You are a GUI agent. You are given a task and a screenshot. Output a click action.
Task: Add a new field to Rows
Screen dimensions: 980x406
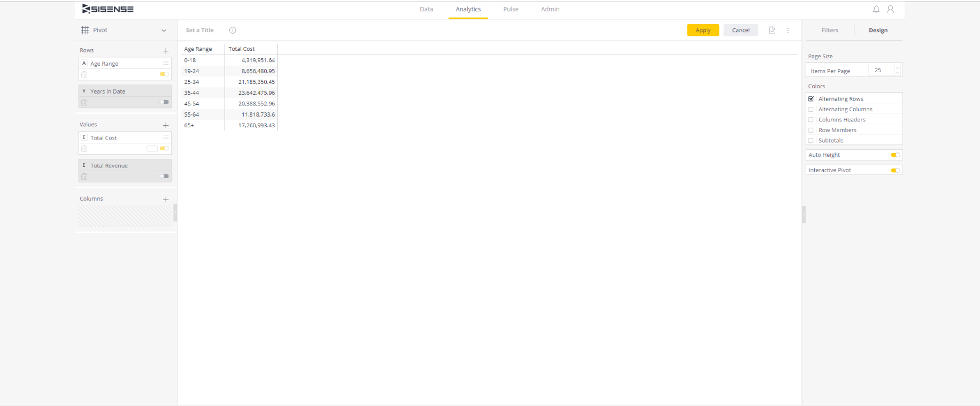[166, 51]
